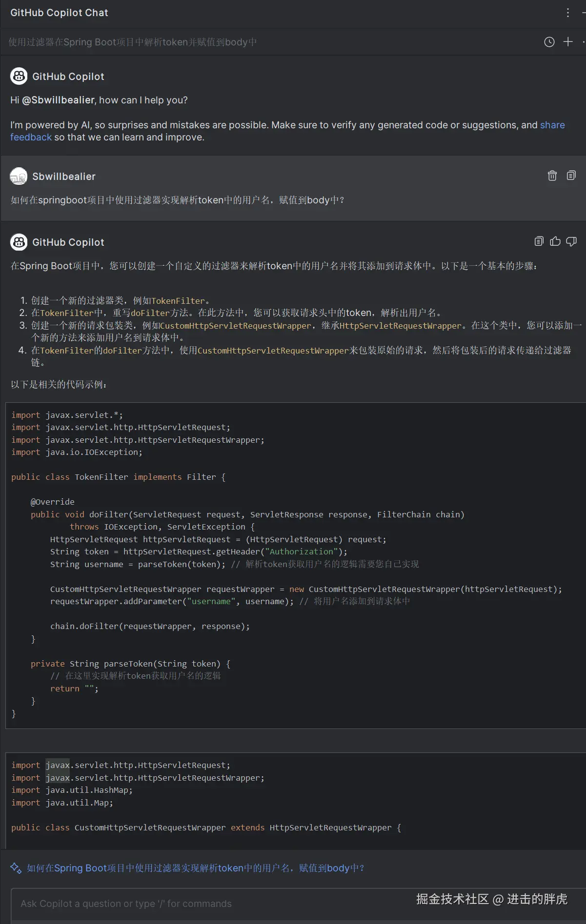Click the 'import java.util.Map;' line
This screenshot has height=924, width=586.
point(62,803)
